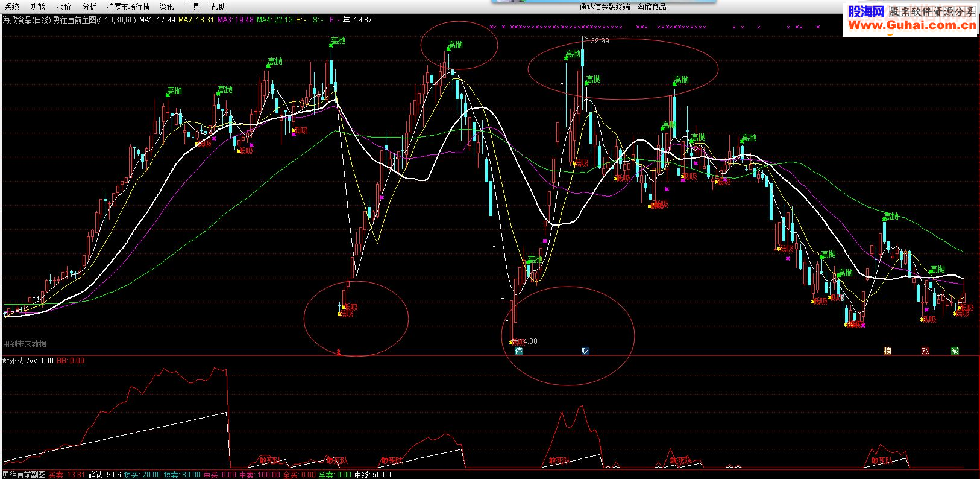Click the 敢死队 sub-indicator name

(13, 361)
